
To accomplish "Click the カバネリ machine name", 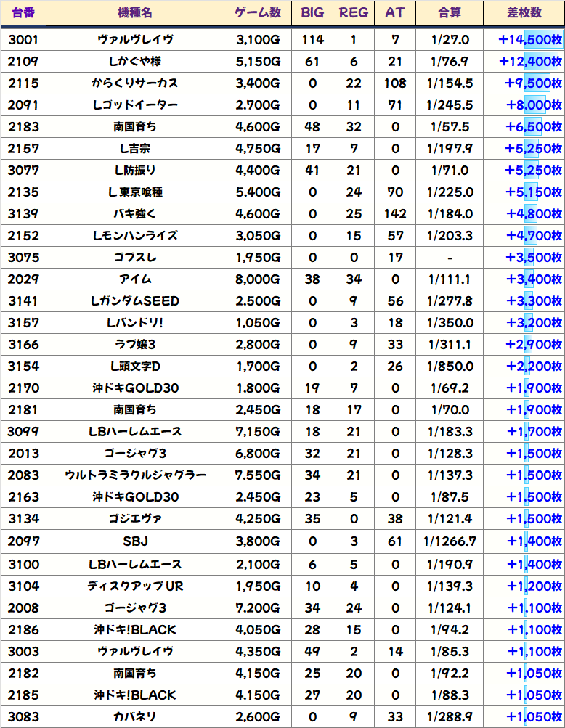I will click(135, 717).
